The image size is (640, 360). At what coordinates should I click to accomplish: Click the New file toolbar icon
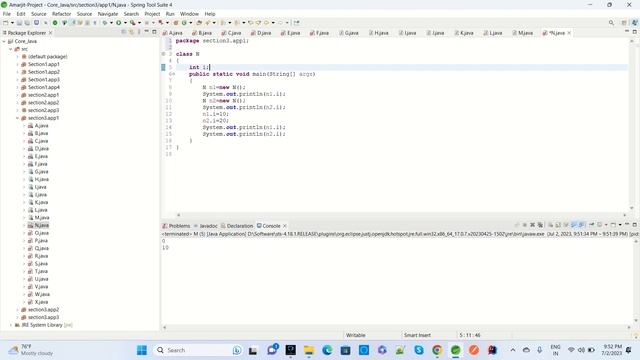[6, 23]
